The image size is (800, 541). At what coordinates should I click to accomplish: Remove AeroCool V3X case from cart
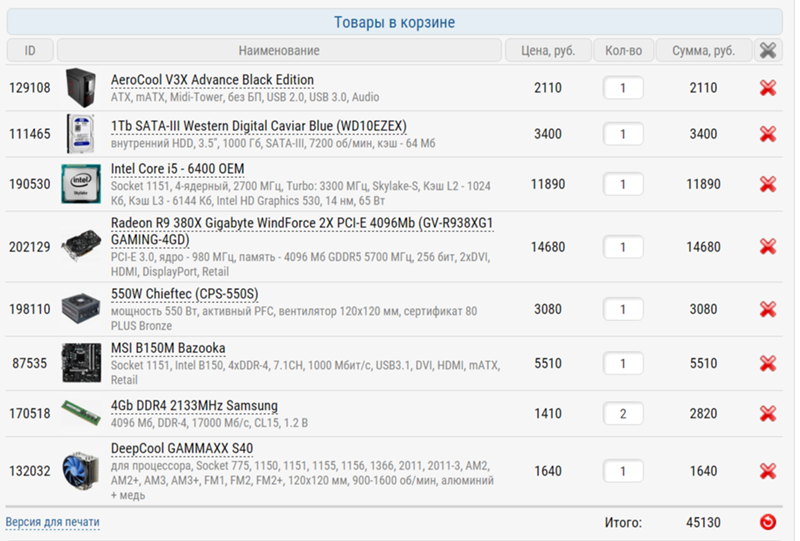768,88
